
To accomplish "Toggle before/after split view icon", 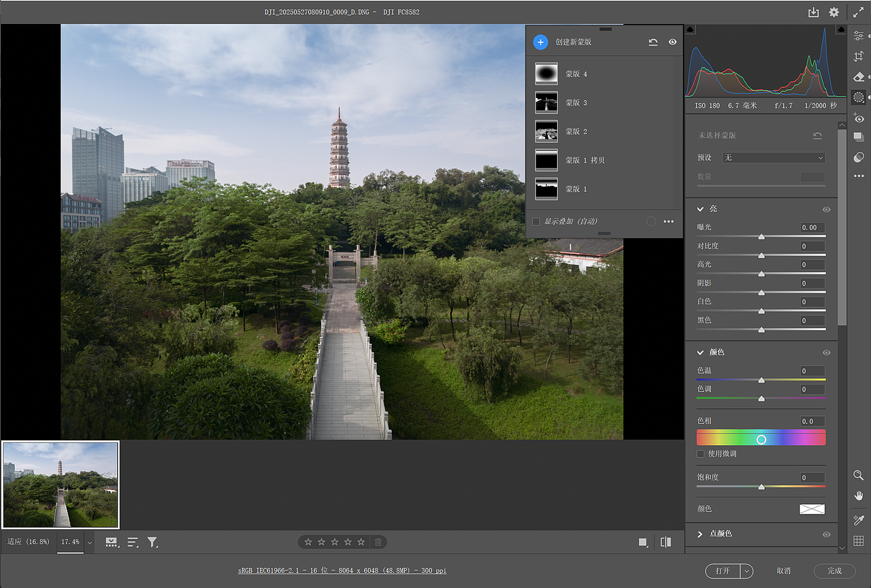I will [x=666, y=542].
